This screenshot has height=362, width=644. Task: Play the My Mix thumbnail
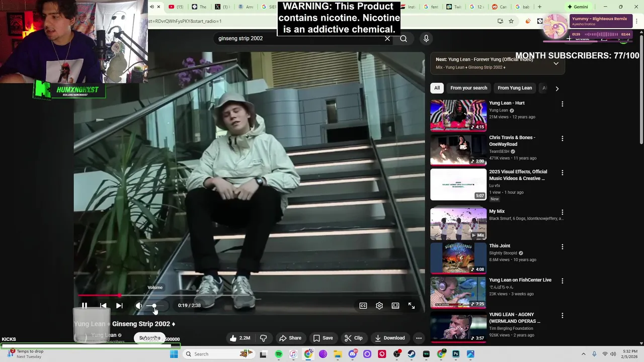click(x=458, y=224)
